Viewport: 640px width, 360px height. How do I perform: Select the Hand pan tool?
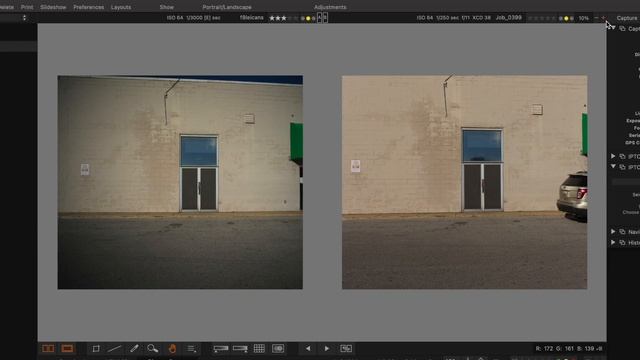172,349
